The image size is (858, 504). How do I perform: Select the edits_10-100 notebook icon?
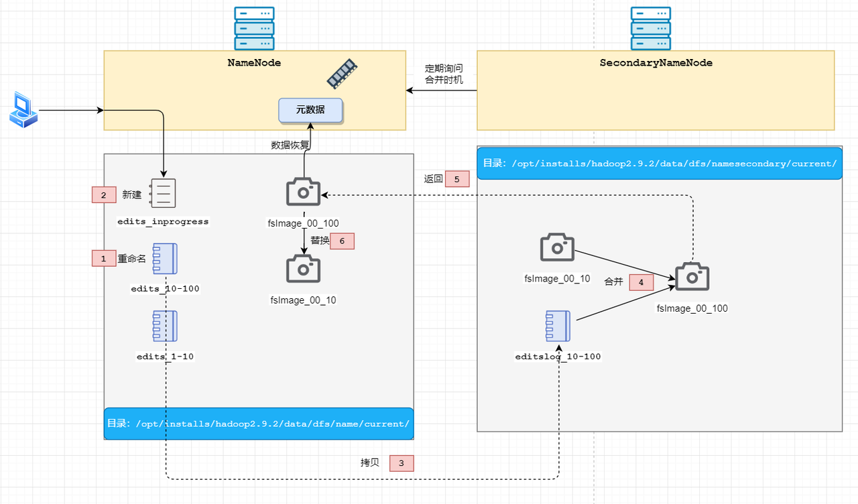[x=165, y=259]
